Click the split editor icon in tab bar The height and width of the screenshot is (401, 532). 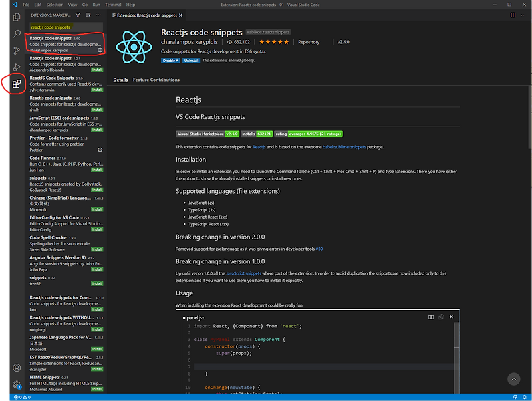pos(513,15)
